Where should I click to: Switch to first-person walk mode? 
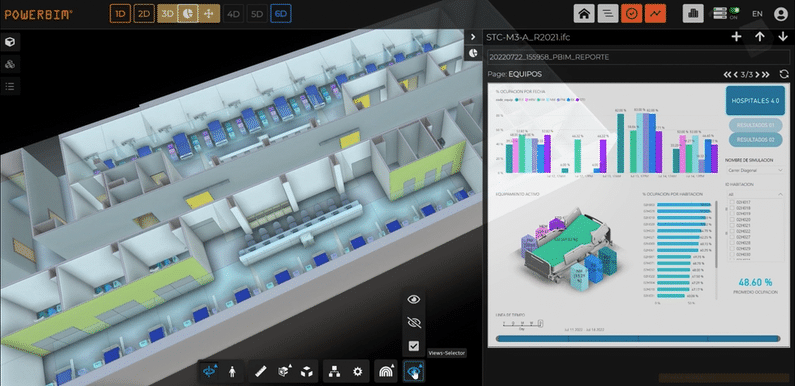click(x=233, y=372)
